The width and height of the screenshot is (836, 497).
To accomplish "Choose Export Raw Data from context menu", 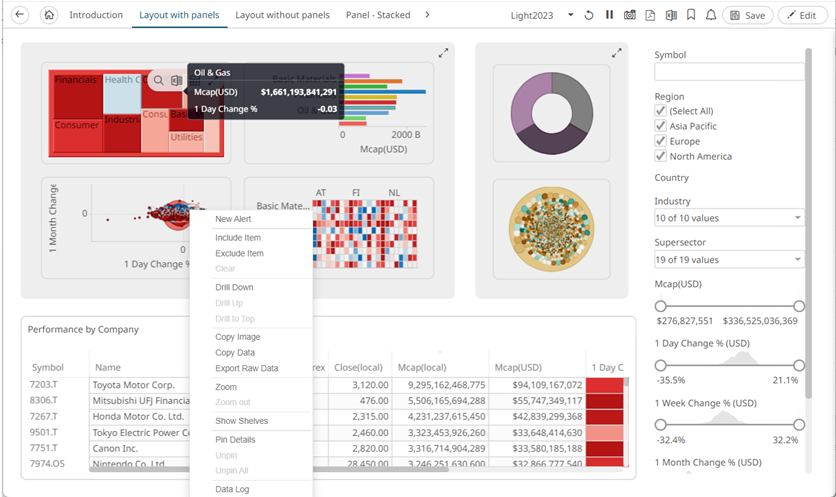I will point(246,368).
